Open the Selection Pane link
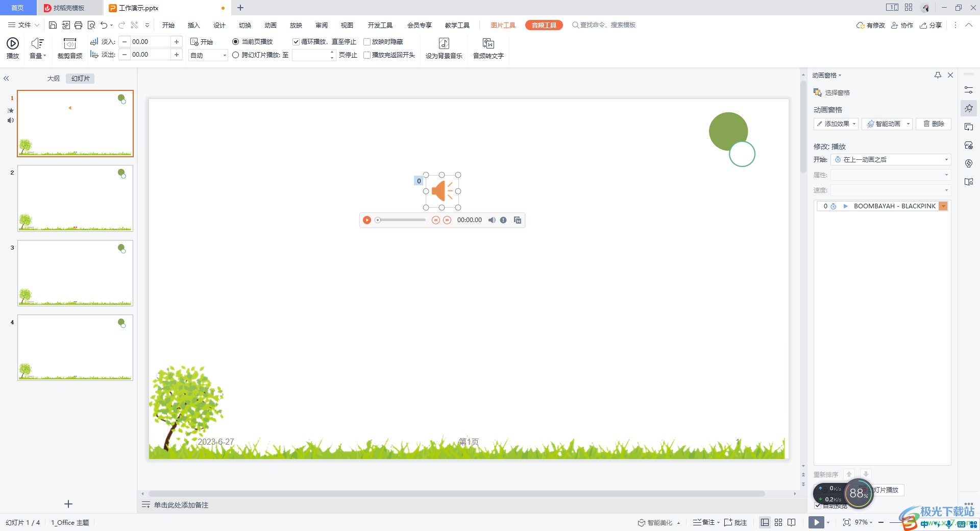980x531 pixels. point(831,92)
